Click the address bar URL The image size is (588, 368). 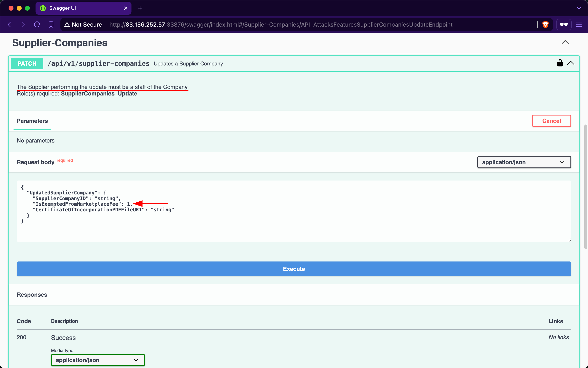coord(281,25)
